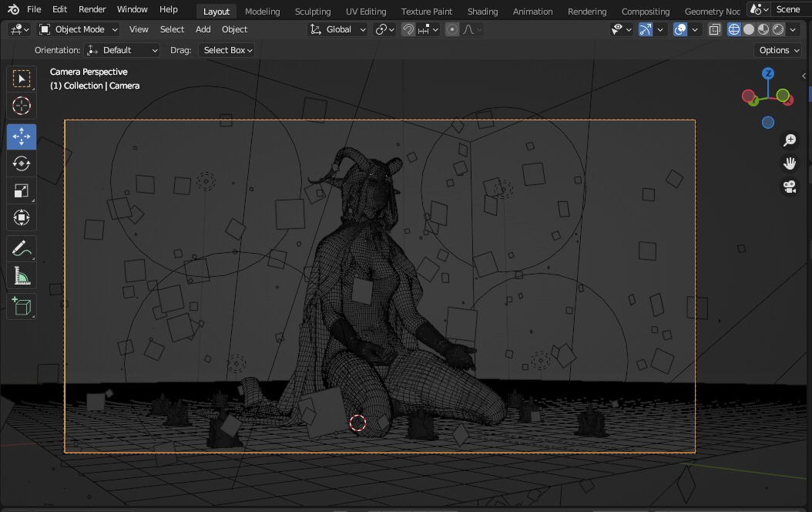Open the scene browse dropdown

759,9
